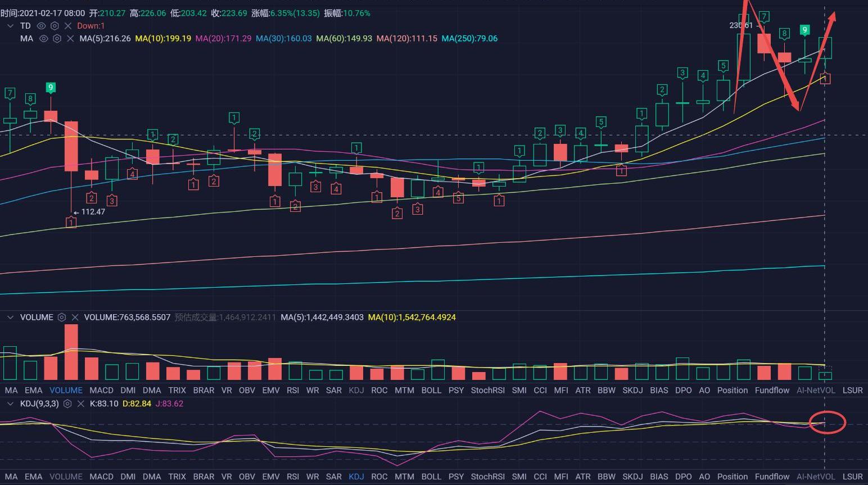Collapse the TD indicator legend chevron

(x=10, y=26)
